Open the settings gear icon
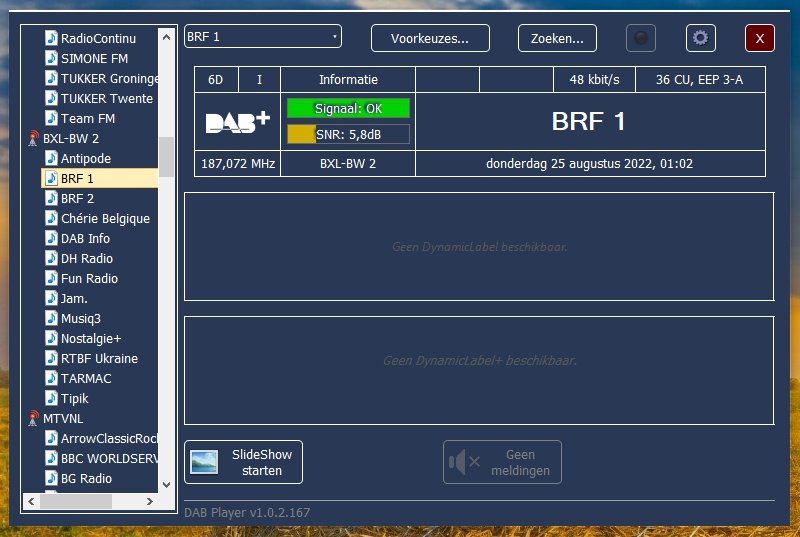This screenshot has width=800, height=537. pyautogui.click(x=701, y=38)
